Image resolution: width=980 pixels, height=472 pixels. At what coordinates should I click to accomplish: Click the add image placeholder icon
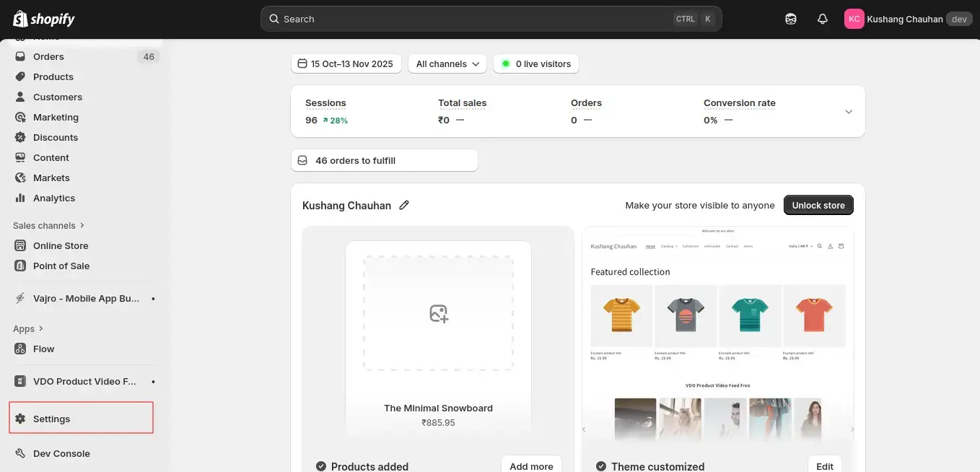438,313
